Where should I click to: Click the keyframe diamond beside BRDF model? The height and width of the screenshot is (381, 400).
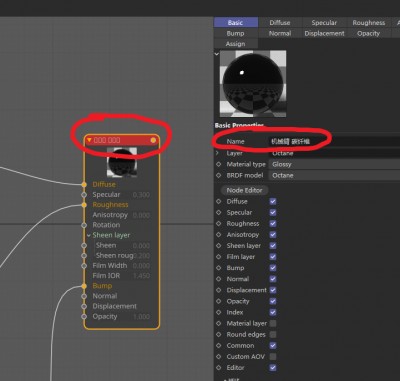[x=219, y=175]
